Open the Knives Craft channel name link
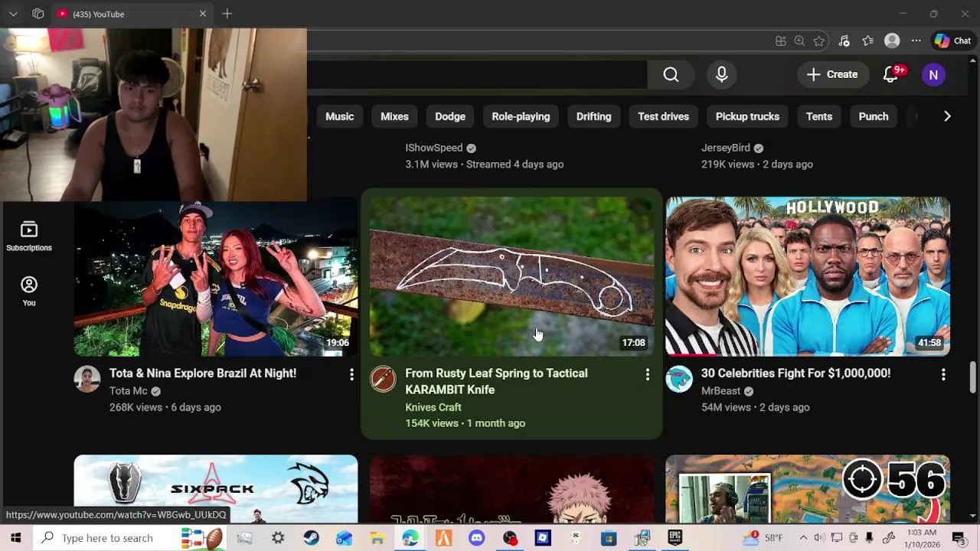Viewport: 980px width, 551px height. click(433, 407)
